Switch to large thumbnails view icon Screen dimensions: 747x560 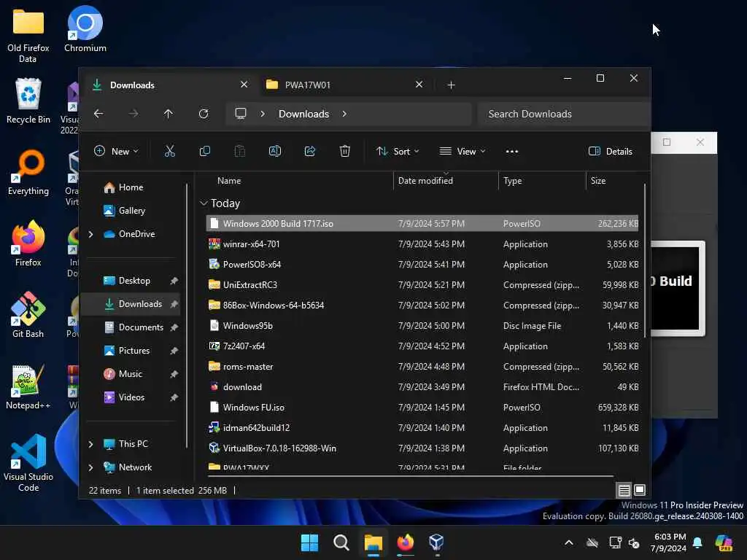pos(640,490)
